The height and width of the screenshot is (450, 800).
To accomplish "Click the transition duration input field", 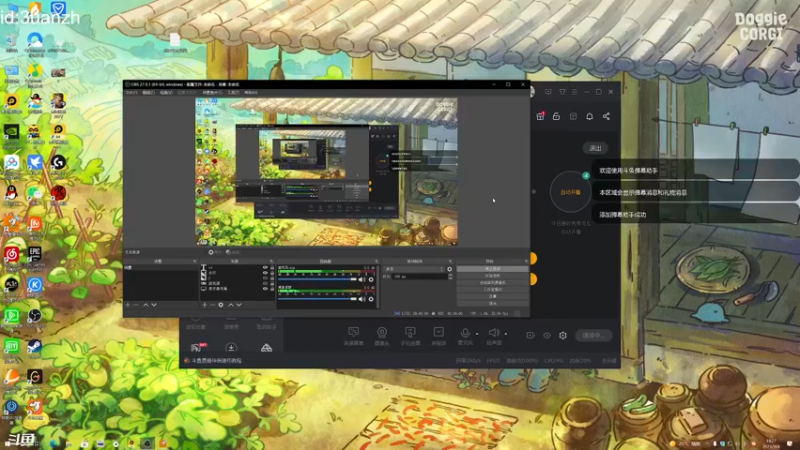I will (x=419, y=277).
